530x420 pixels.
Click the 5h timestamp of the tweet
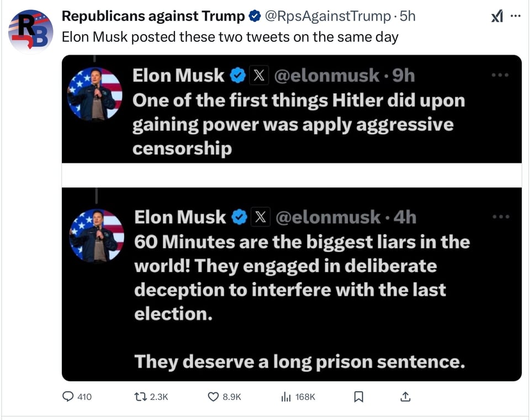point(407,17)
